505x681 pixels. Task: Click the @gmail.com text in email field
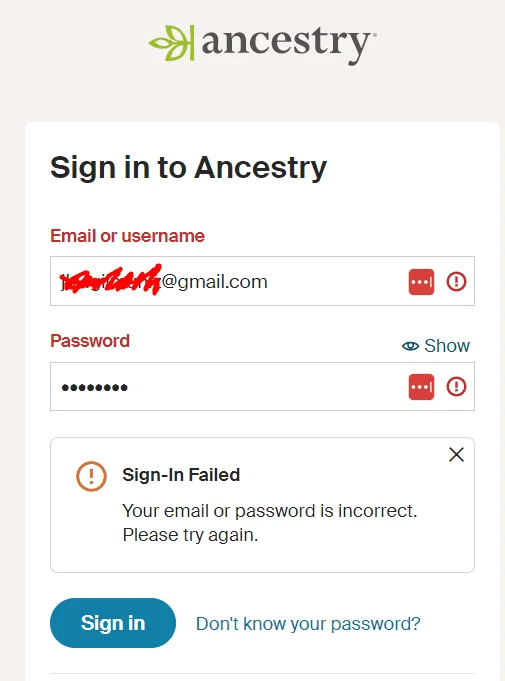coord(215,282)
